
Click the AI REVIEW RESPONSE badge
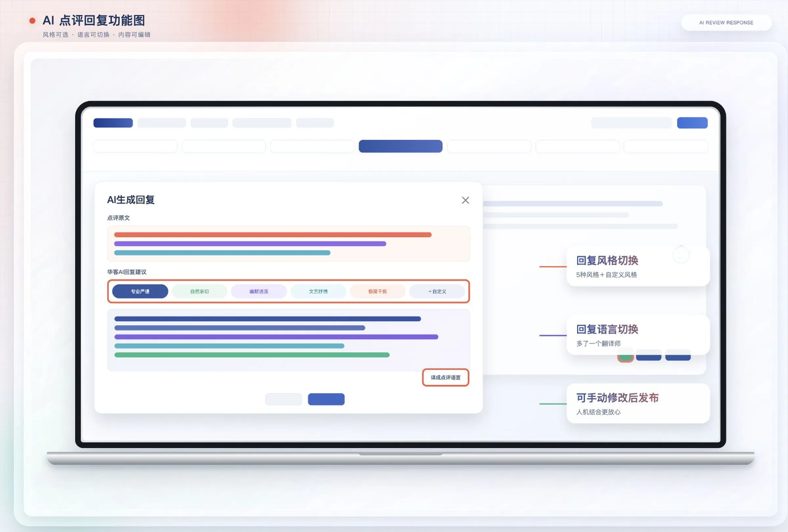(x=726, y=22)
